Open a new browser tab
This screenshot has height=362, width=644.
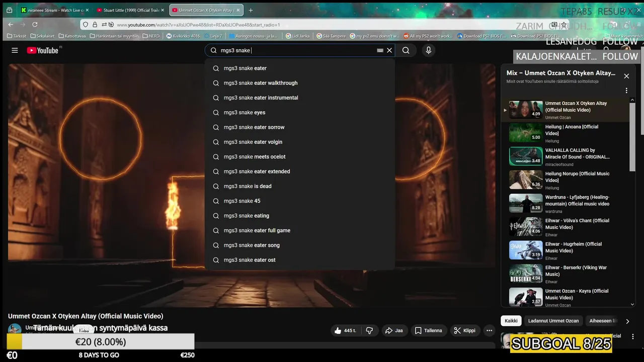coord(251,10)
